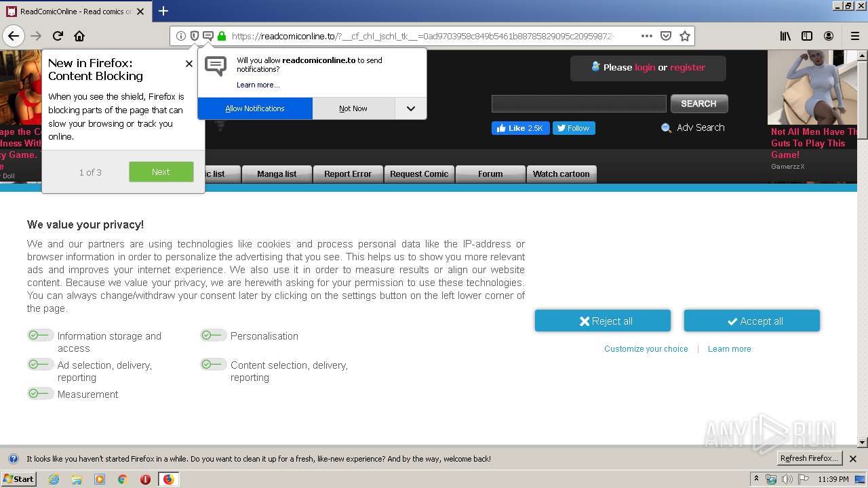Image resolution: width=868 pixels, height=488 pixels.
Task: Close the Content Blocking tour popup
Action: tap(189, 64)
